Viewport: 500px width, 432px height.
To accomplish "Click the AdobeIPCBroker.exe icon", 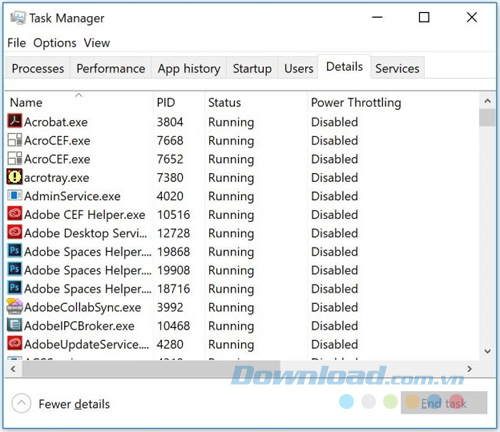I will pyautogui.click(x=15, y=325).
